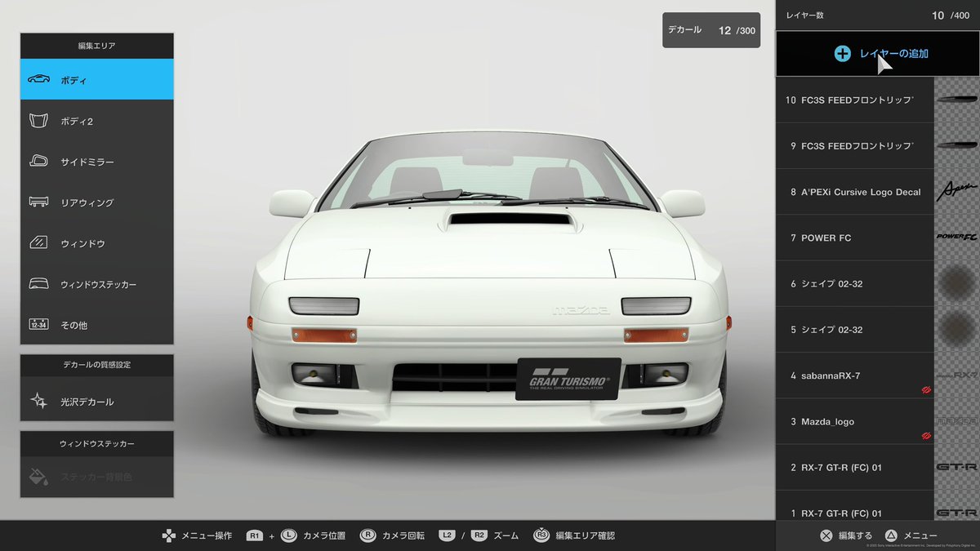Screen dimensions: 980x551
Task: Click the その他 number plate icon
Action: coord(38,325)
